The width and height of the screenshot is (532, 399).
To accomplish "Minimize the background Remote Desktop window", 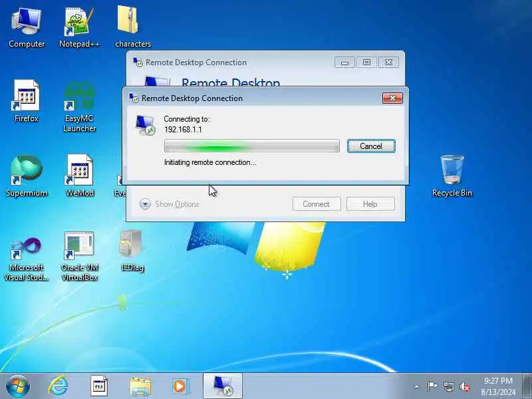I will 344,63.
